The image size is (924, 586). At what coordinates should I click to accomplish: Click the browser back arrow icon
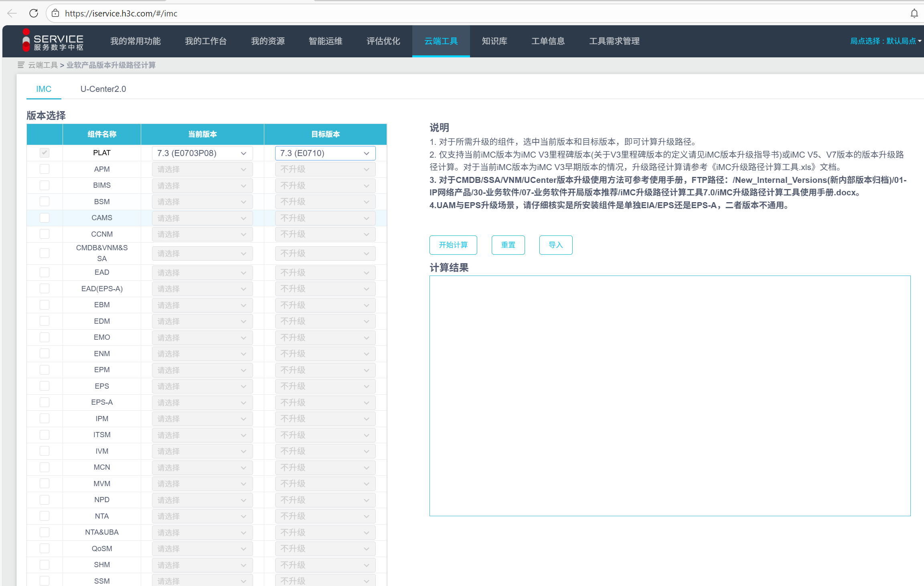(12, 13)
